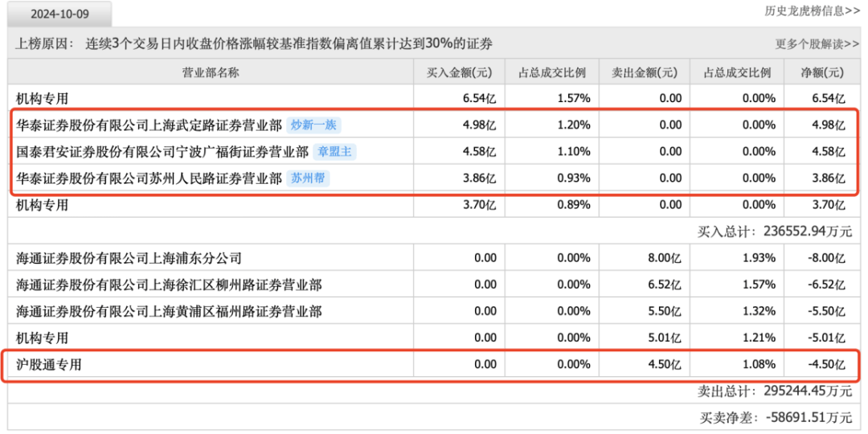Open 海通证券上海黄浦区福州路营业部 entry
This screenshot has width=868, height=434.
[169, 312]
